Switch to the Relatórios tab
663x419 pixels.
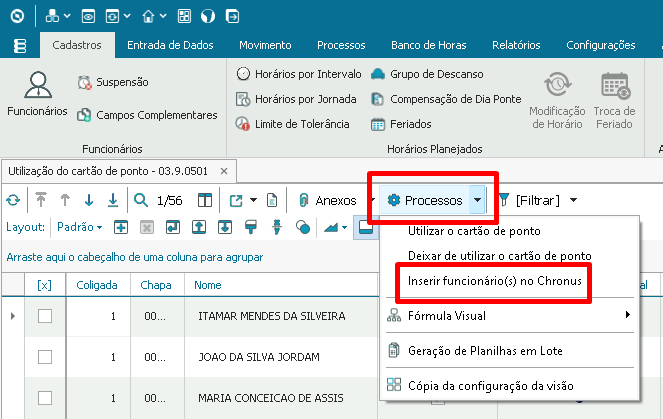[516, 45]
